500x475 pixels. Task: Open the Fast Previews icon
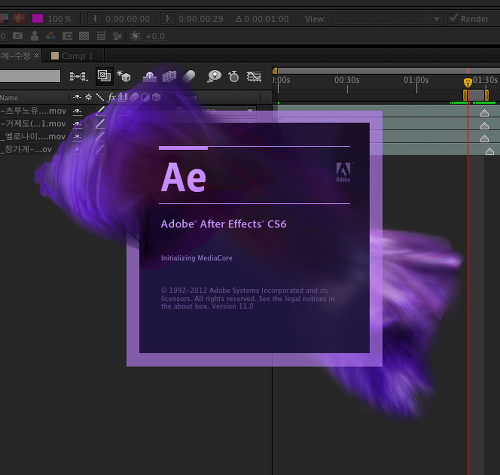click(117, 36)
